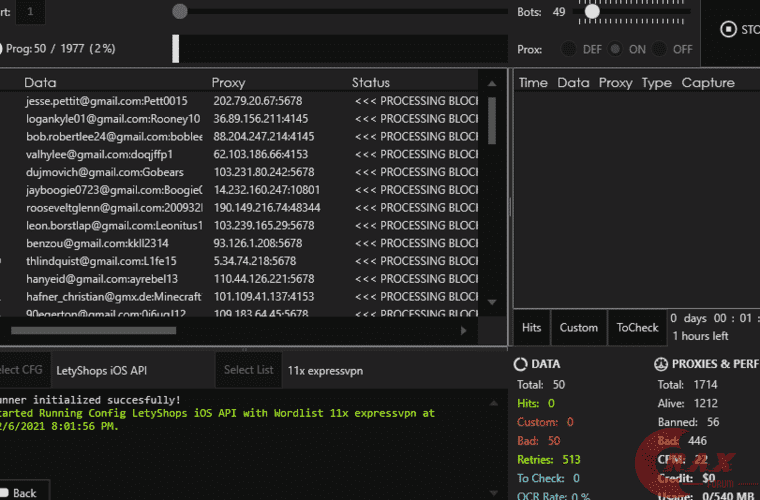Click the Bots count slider handle
This screenshot has height=500, width=760.
[x=592, y=12]
